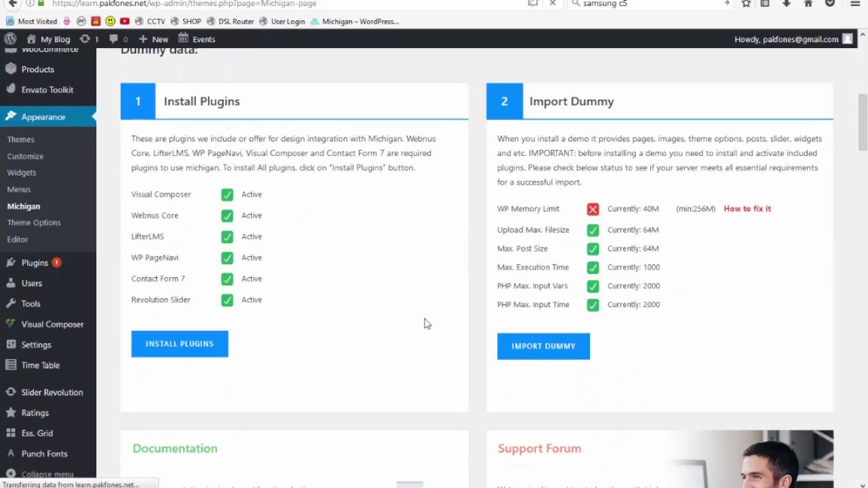
Task: Open the Most Visited bookmarks folder
Action: (x=32, y=21)
